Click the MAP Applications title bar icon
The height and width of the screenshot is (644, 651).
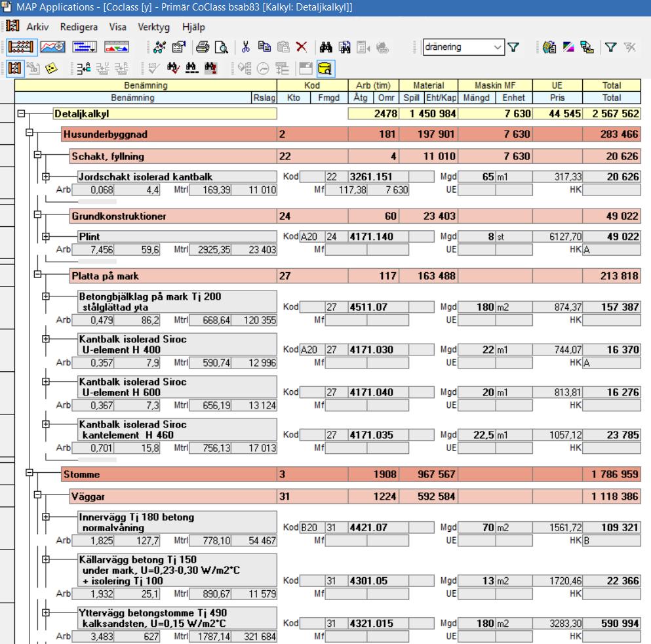[6, 7]
